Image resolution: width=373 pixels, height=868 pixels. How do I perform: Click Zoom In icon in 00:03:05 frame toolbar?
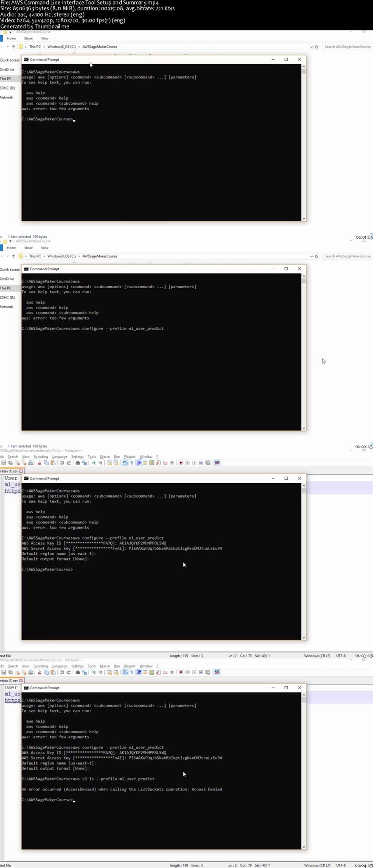click(x=93, y=463)
